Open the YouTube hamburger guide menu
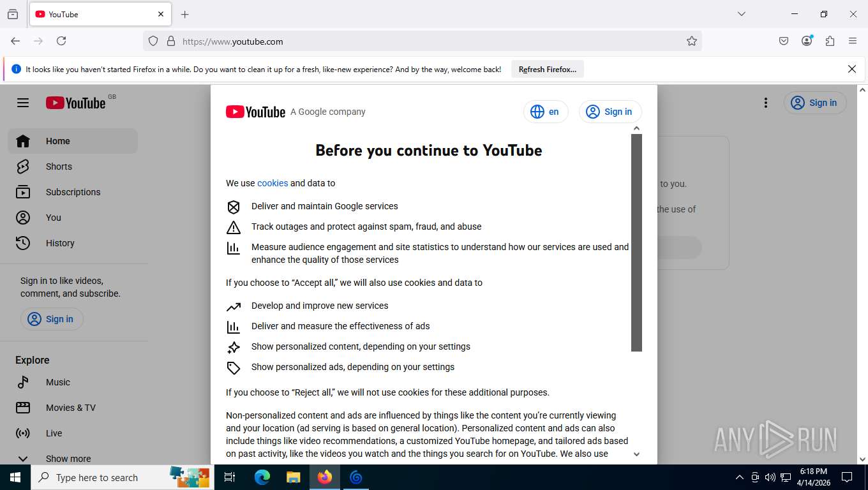Screen dimensions: 868x490 [x=23, y=103]
